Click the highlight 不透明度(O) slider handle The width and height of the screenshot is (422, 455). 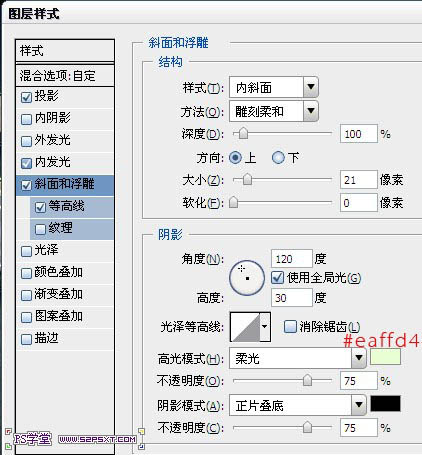coord(307,380)
